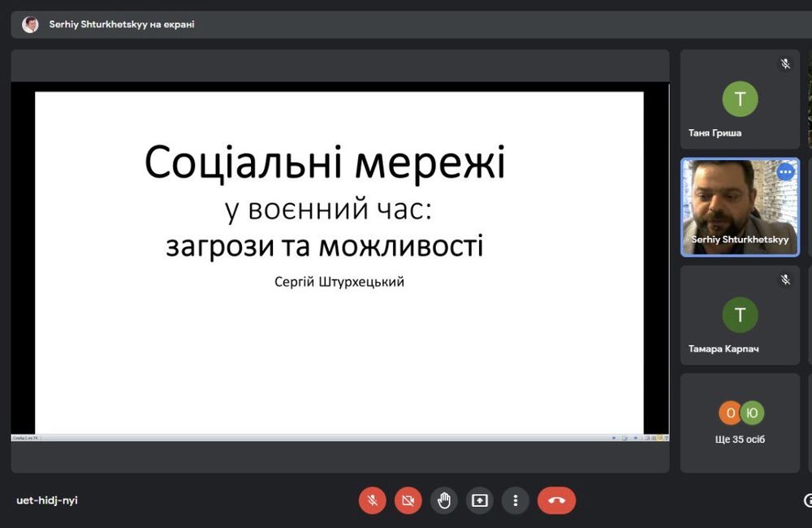Click the muted mic icon on Таня Гриша tile

point(785,63)
